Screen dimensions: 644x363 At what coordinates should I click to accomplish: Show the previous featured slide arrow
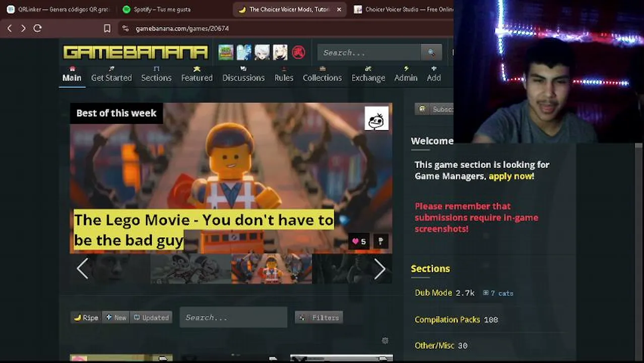click(82, 269)
